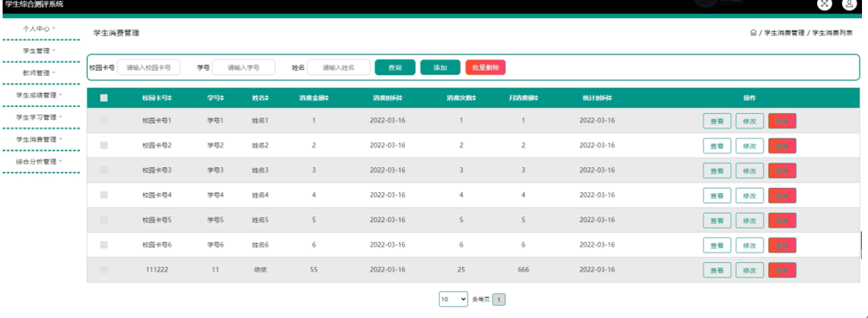Click 查看 for row 111222
868x318 pixels.
pos(717,270)
